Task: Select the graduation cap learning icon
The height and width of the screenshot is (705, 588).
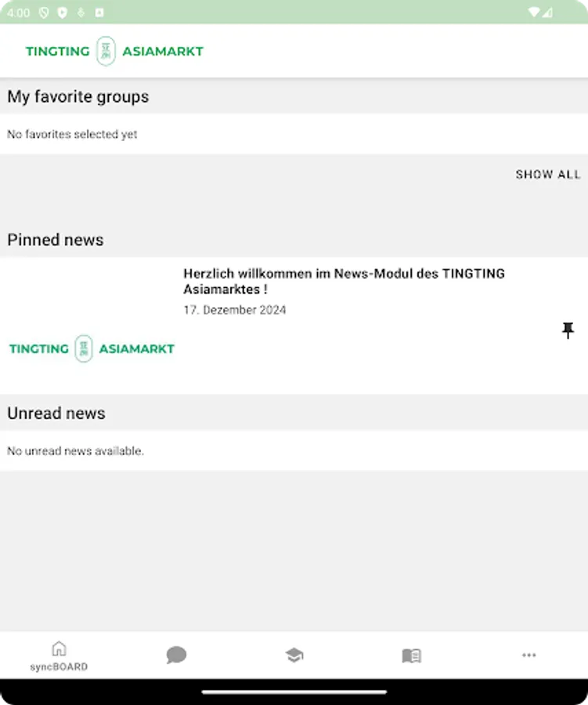Action: pyautogui.click(x=294, y=655)
